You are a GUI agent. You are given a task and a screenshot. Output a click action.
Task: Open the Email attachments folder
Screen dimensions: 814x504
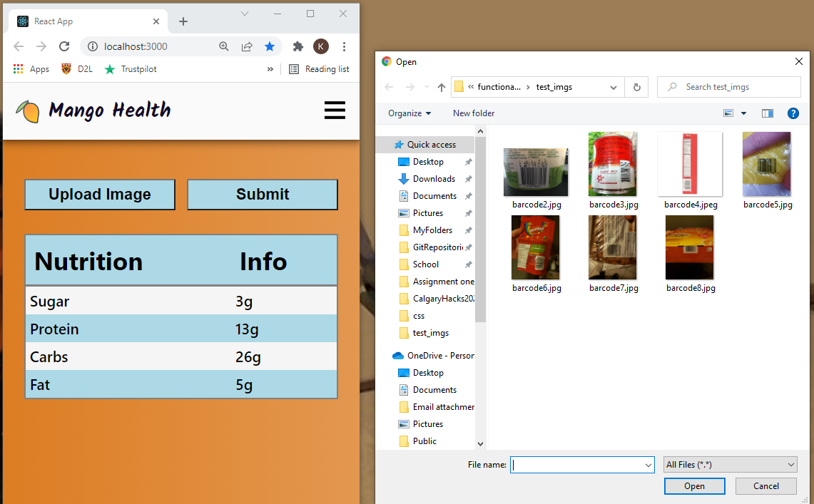(443, 407)
